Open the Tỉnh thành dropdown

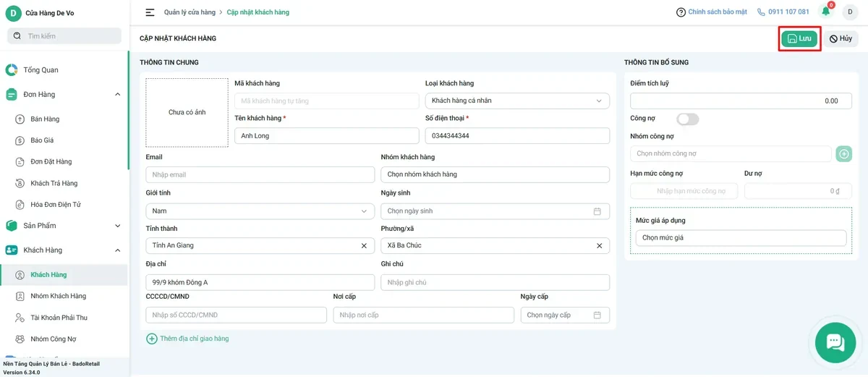pos(260,246)
